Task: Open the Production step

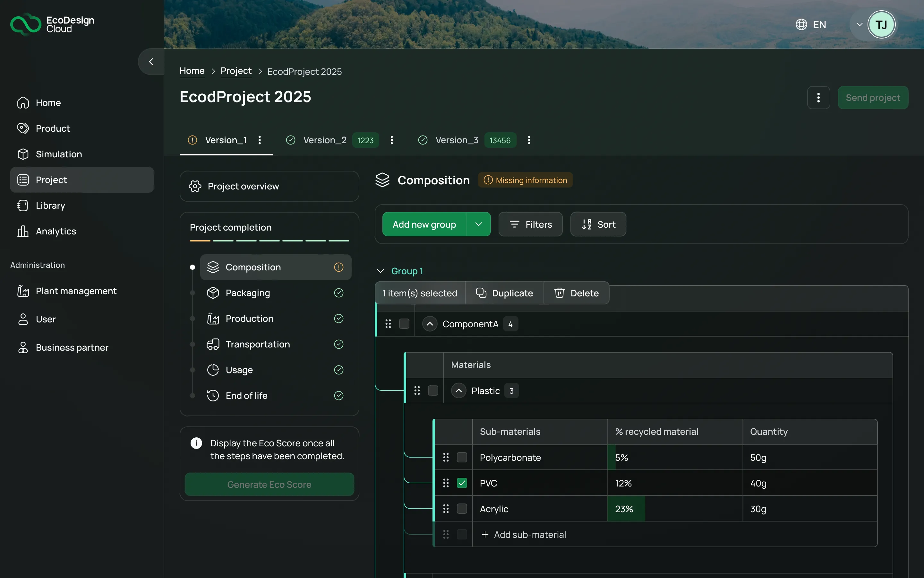Action: (x=275, y=319)
